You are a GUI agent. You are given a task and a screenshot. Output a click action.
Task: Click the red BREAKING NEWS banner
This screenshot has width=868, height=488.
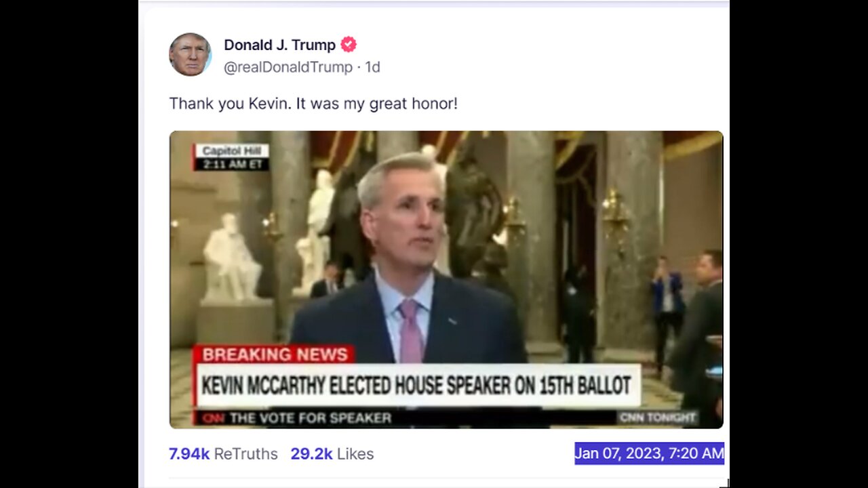[275, 354]
